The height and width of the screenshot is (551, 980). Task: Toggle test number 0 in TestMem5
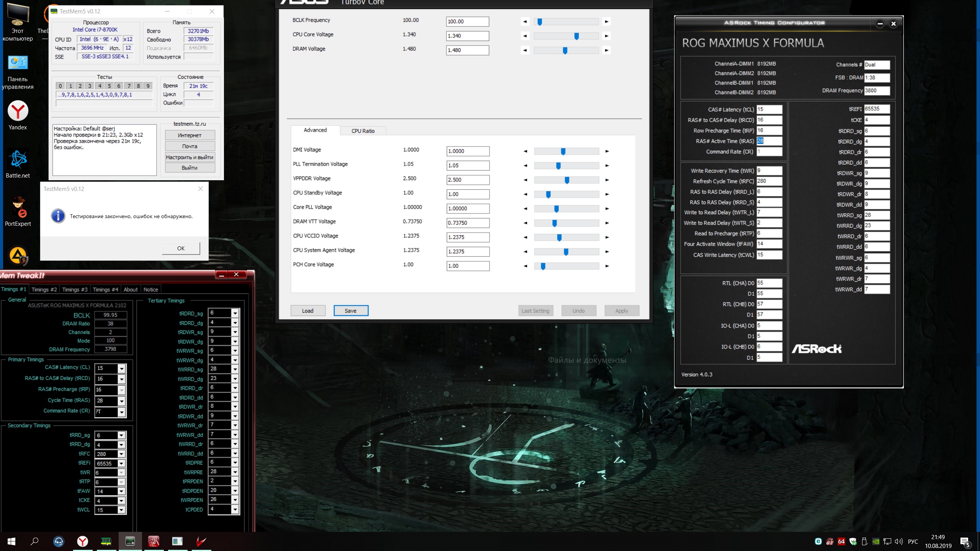point(60,86)
